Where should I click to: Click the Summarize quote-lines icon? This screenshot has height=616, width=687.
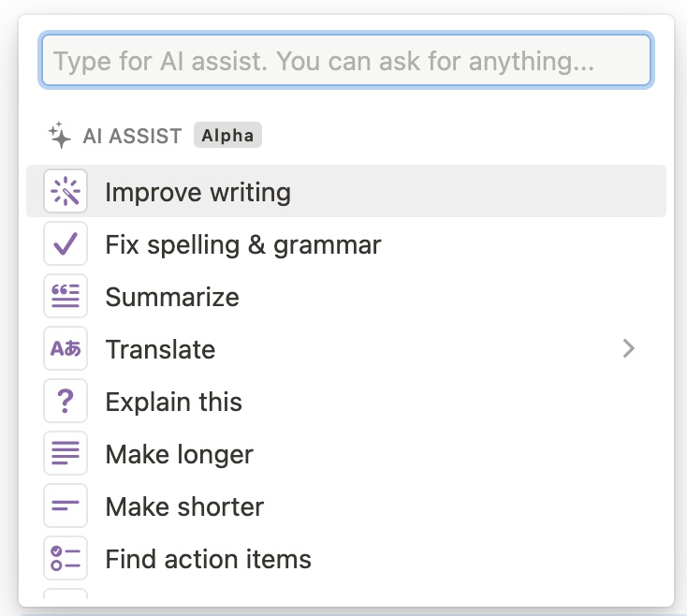point(66,296)
